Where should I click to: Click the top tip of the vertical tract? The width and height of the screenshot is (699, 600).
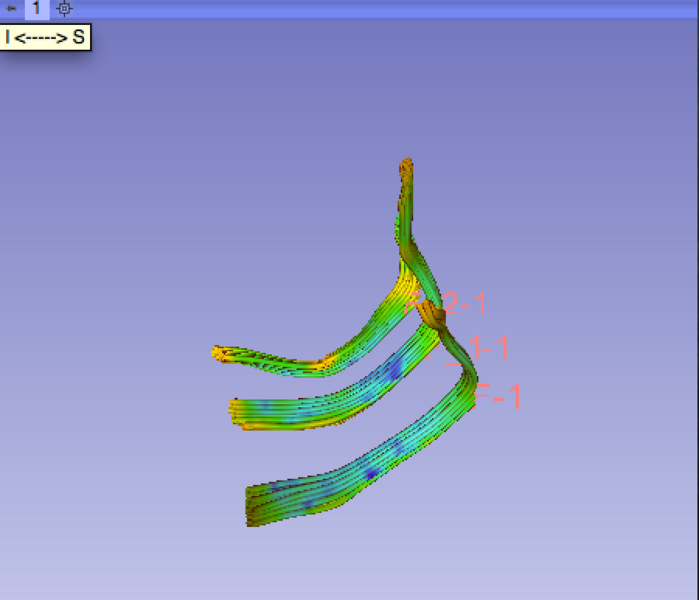click(x=406, y=164)
